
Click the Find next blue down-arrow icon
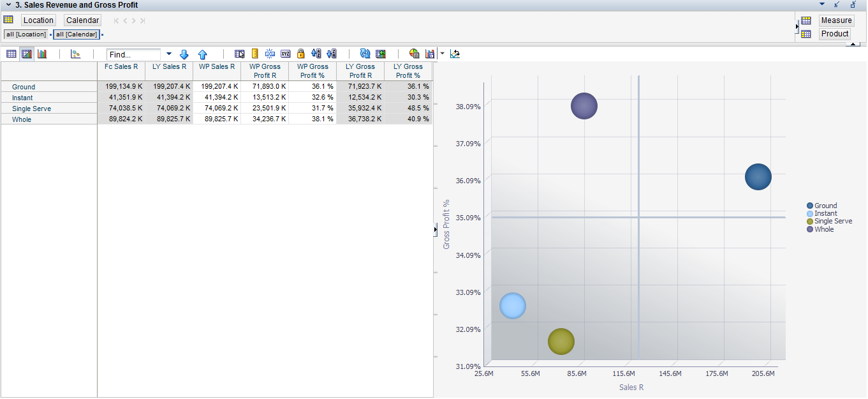tap(184, 54)
